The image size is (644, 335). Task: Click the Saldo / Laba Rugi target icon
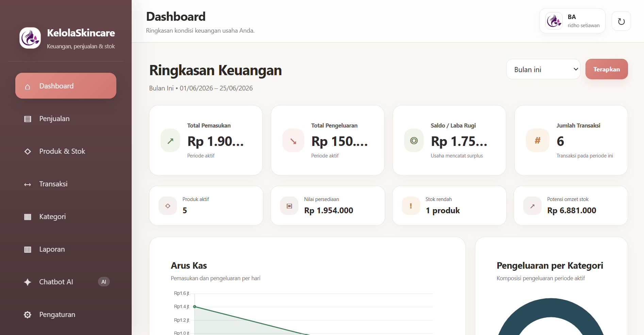414,140
